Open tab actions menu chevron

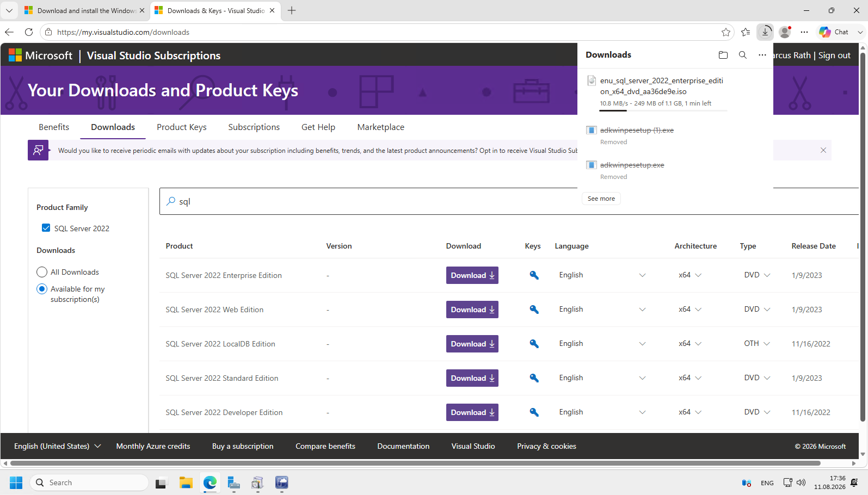click(x=9, y=10)
